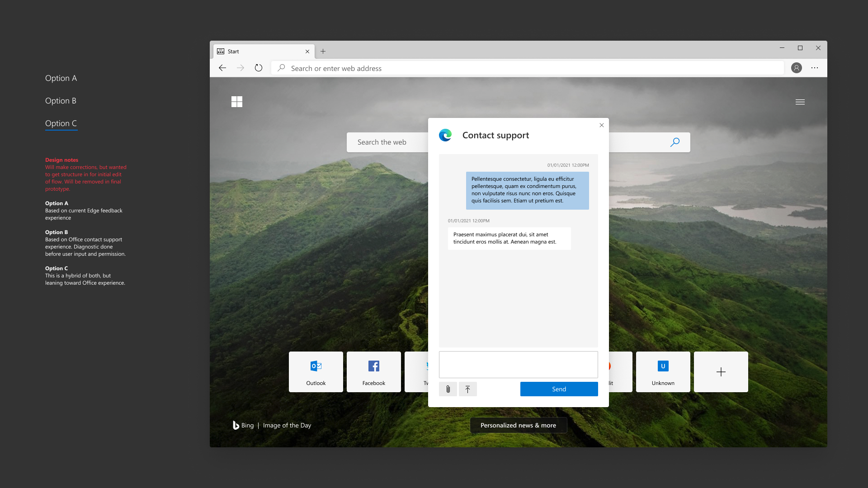
Task: Click the upload arrow icon button
Action: click(468, 389)
